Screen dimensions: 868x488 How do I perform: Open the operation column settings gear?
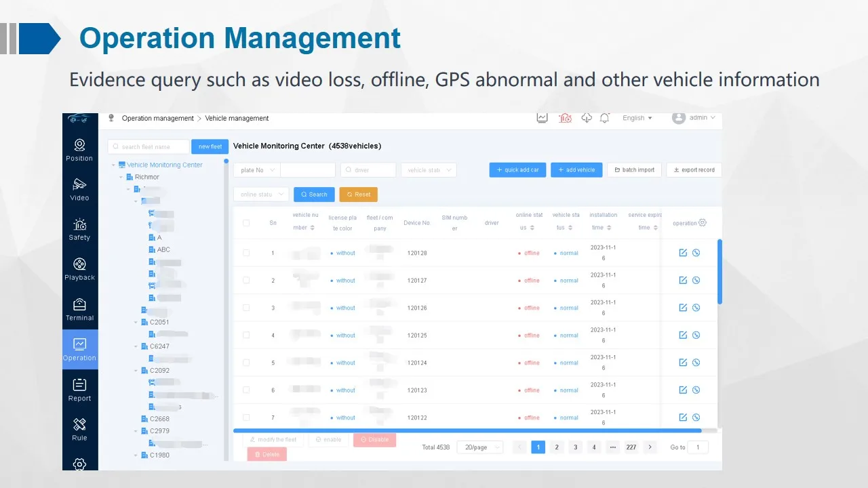[x=703, y=223]
